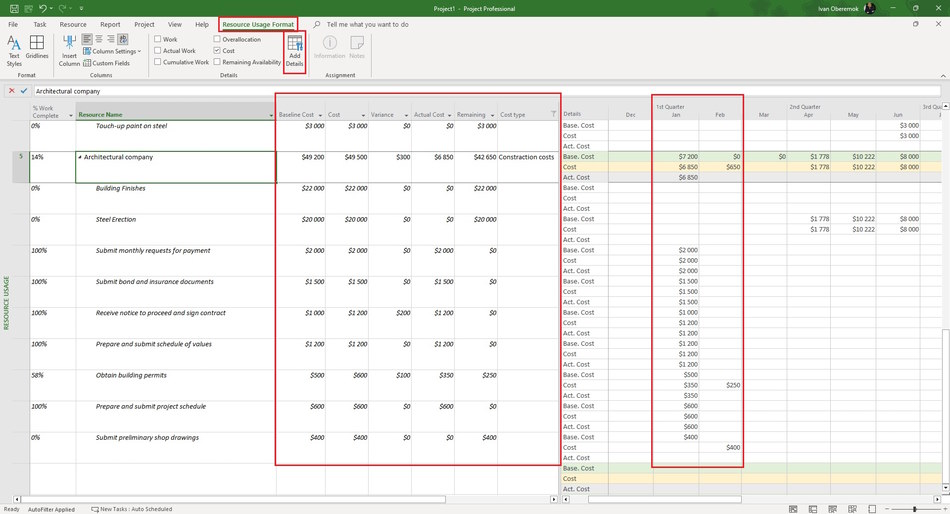This screenshot has height=514, width=950.
Task: Click the Building Finishes assignment name
Action: pyautogui.click(x=121, y=189)
